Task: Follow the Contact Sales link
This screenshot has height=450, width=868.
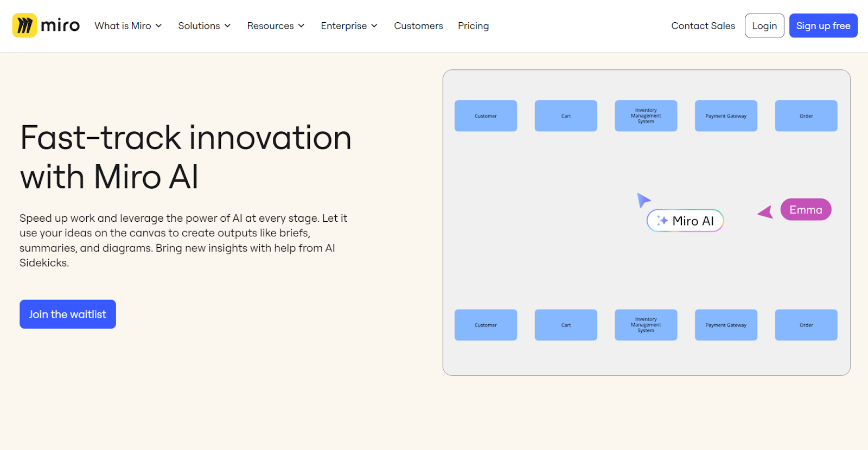Action: click(x=703, y=26)
